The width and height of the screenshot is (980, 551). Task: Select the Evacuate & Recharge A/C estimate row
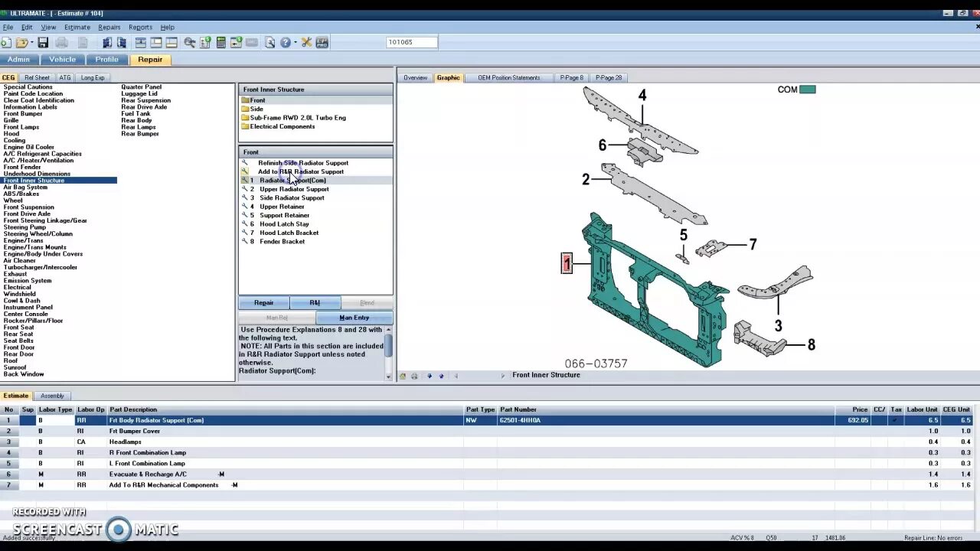coord(490,474)
